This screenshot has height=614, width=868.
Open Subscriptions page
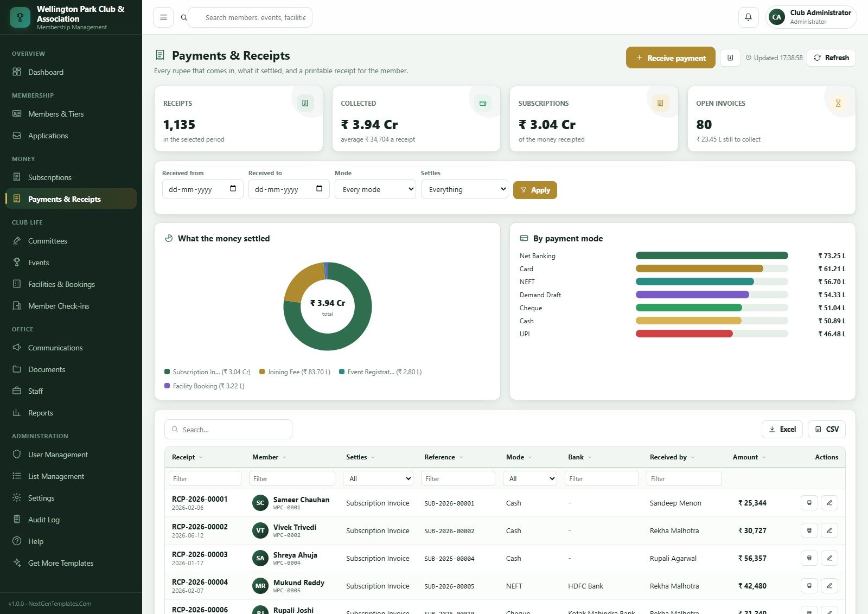(71, 177)
